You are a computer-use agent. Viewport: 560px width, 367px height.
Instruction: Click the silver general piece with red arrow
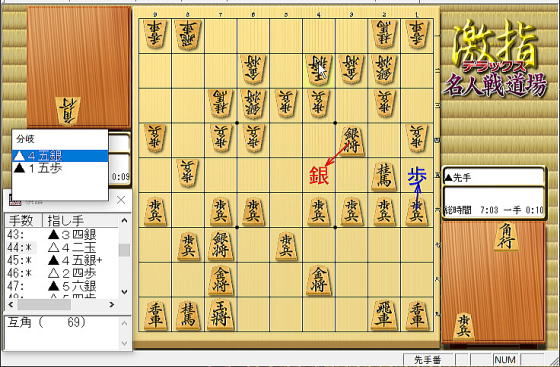(x=351, y=141)
